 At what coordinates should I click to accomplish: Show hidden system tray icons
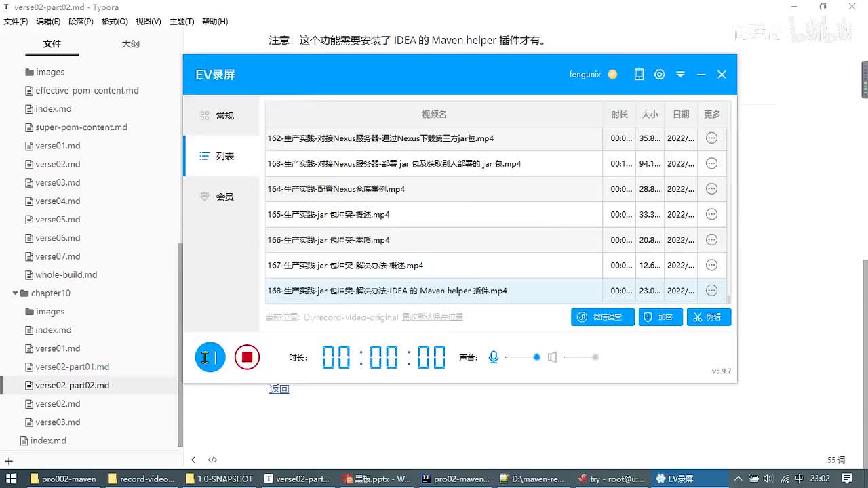point(739,479)
